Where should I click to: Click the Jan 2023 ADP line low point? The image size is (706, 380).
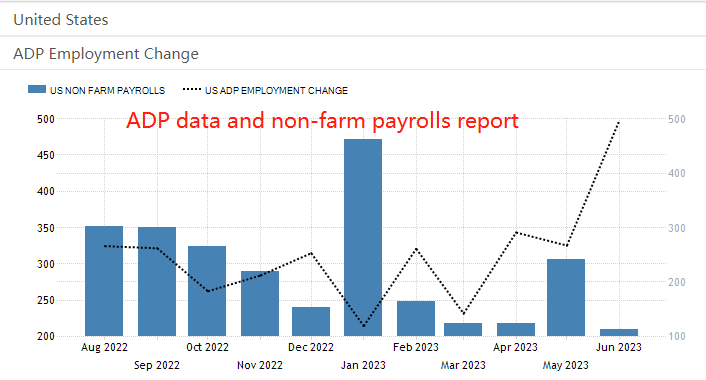363,326
